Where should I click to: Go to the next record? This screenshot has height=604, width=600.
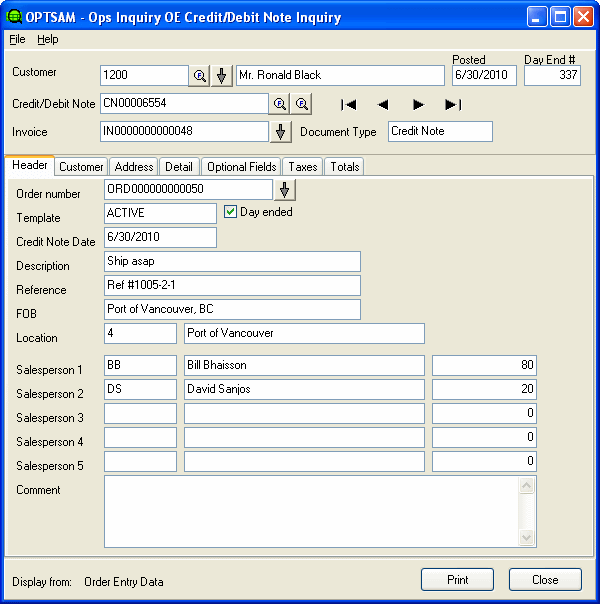coord(418,104)
